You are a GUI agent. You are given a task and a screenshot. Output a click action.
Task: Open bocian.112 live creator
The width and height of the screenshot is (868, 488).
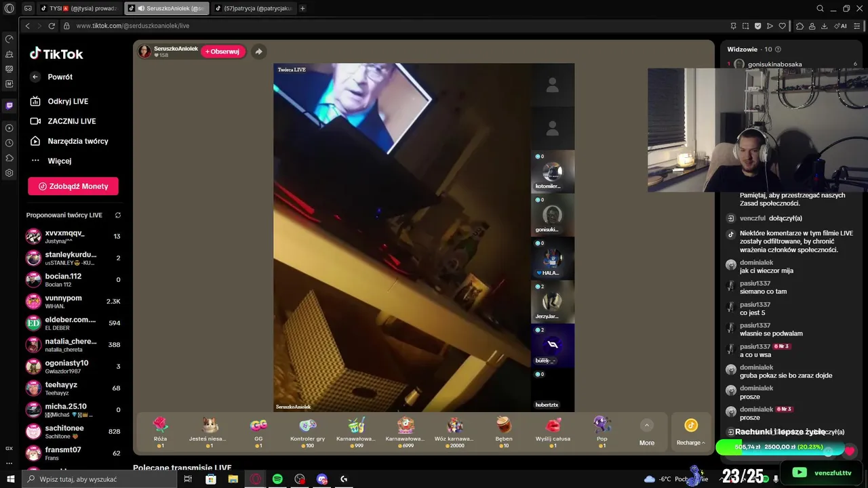(73, 279)
